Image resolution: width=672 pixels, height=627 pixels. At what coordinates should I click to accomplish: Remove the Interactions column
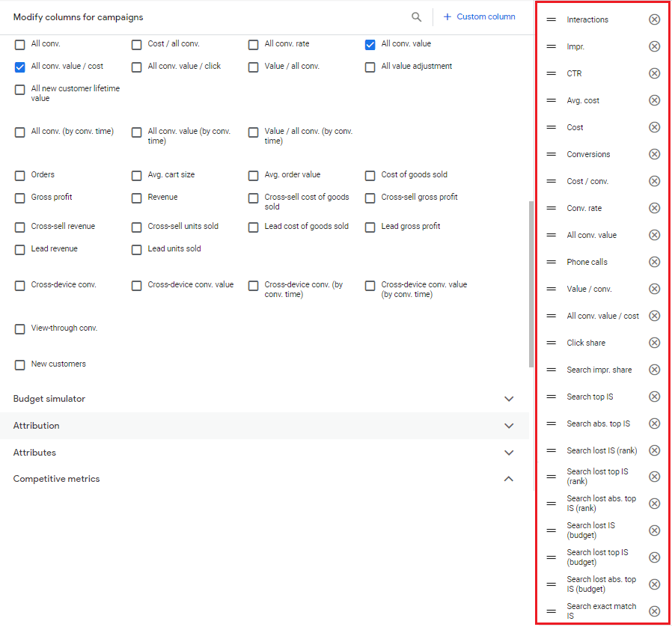click(654, 19)
